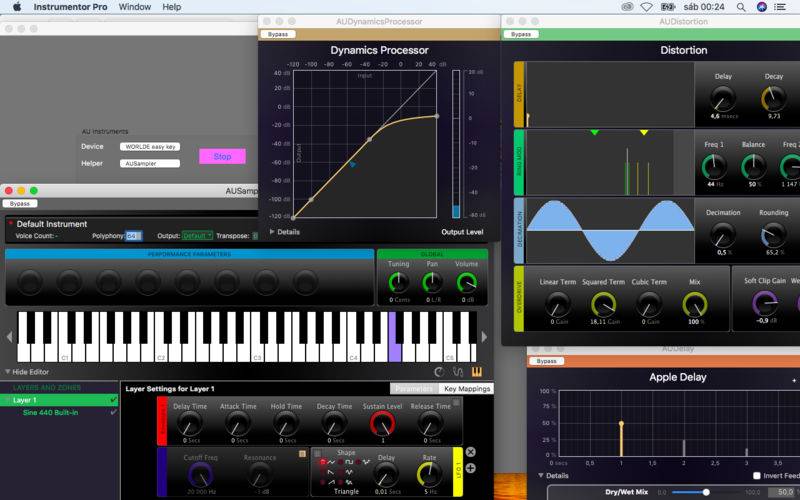Open Siri from the menu bar
This screenshot has height=500, width=800.
click(x=762, y=7)
